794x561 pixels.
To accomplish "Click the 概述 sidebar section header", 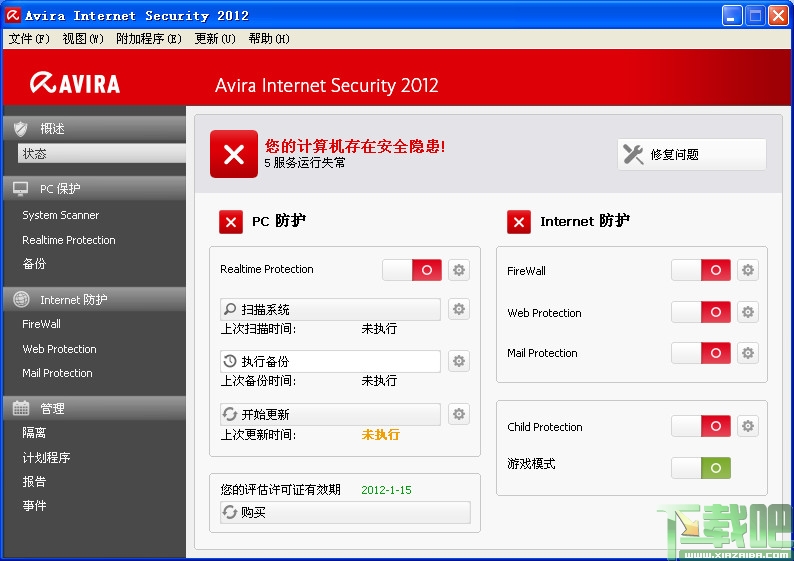I will coord(95,129).
